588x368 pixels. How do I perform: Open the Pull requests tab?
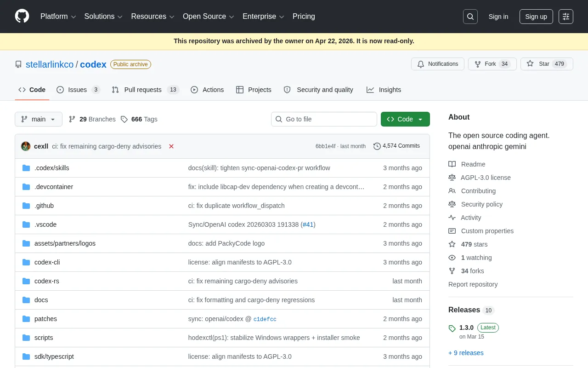[x=145, y=90]
